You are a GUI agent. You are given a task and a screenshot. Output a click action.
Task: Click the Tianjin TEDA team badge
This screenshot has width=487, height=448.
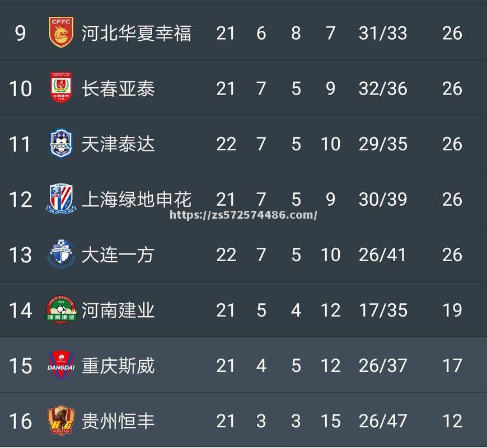point(61,143)
